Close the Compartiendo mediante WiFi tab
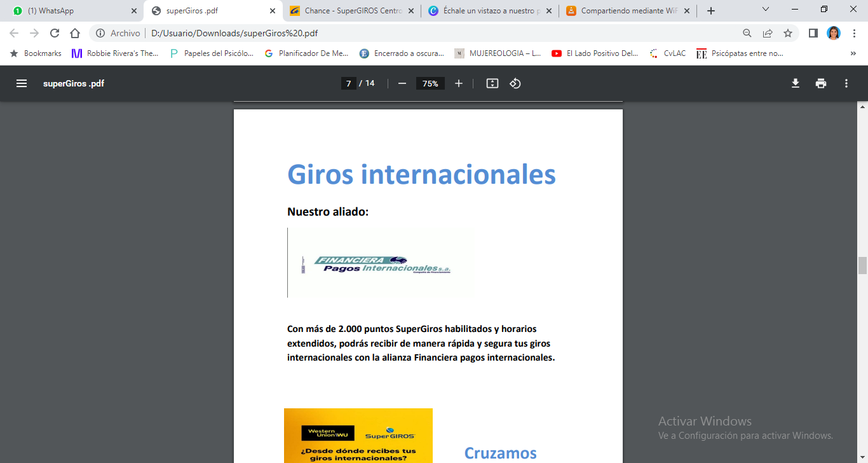This screenshot has height=463, width=868. (687, 11)
